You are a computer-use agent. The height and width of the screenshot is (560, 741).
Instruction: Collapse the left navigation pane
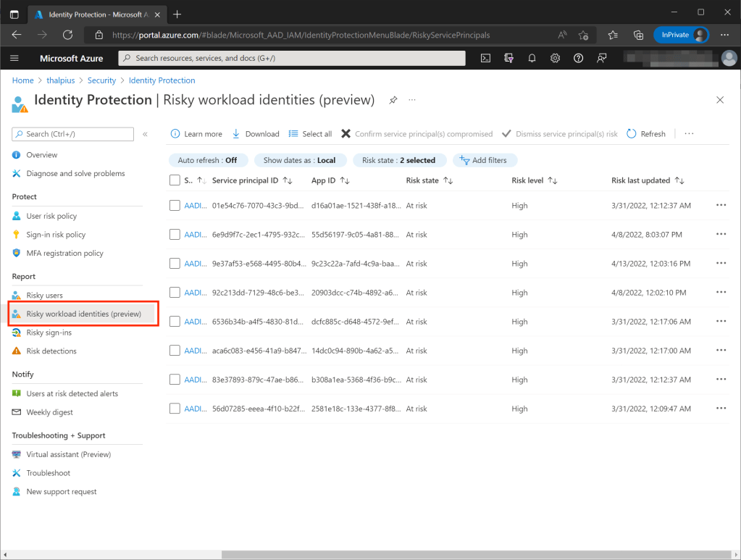pyautogui.click(x=145, y=134)
